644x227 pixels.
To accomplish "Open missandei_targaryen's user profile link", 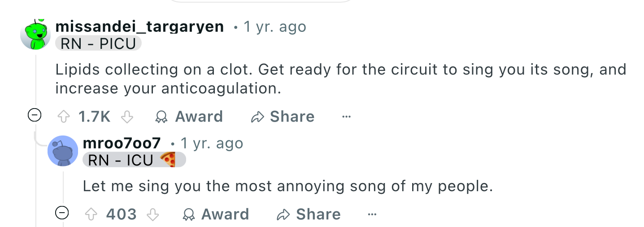I will [139, 27].
